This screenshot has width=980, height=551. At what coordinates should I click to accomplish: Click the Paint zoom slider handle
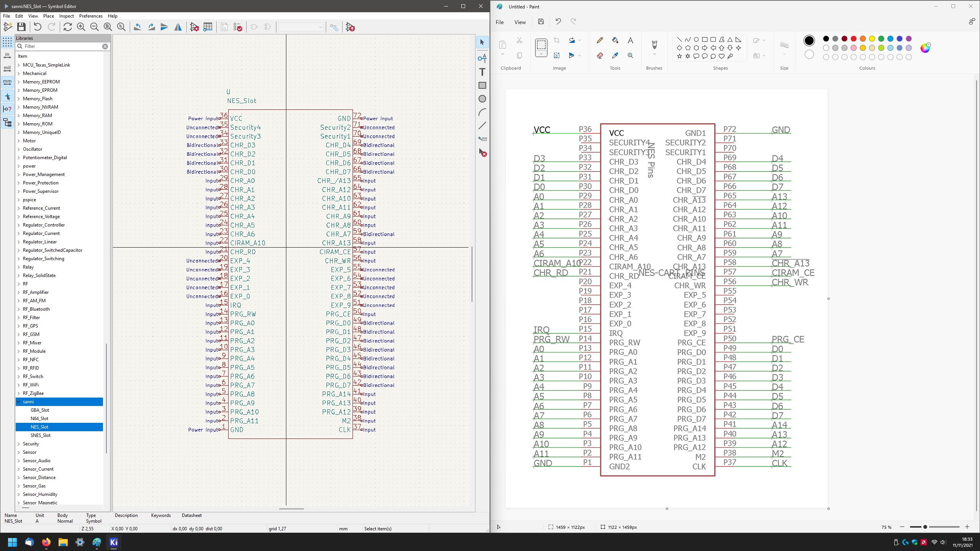click(925, 527)
